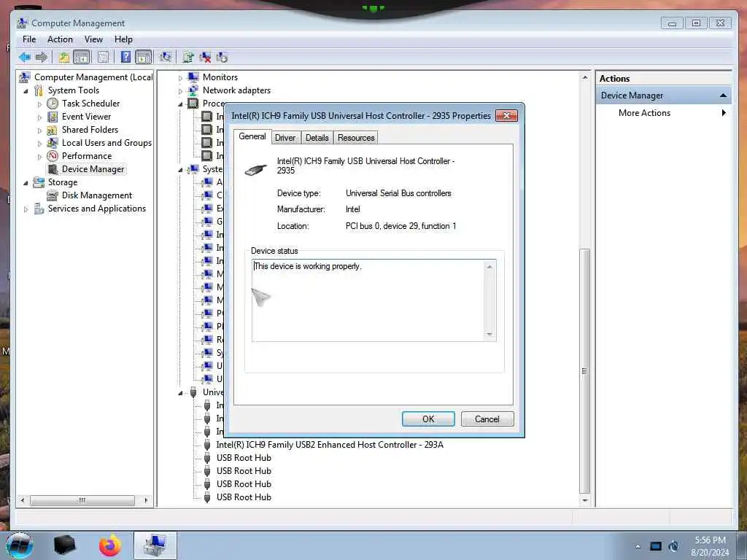Screen dimensions: 747x560
Task: Expand the Monitors category arrow
Action: [x=180, y=78]
